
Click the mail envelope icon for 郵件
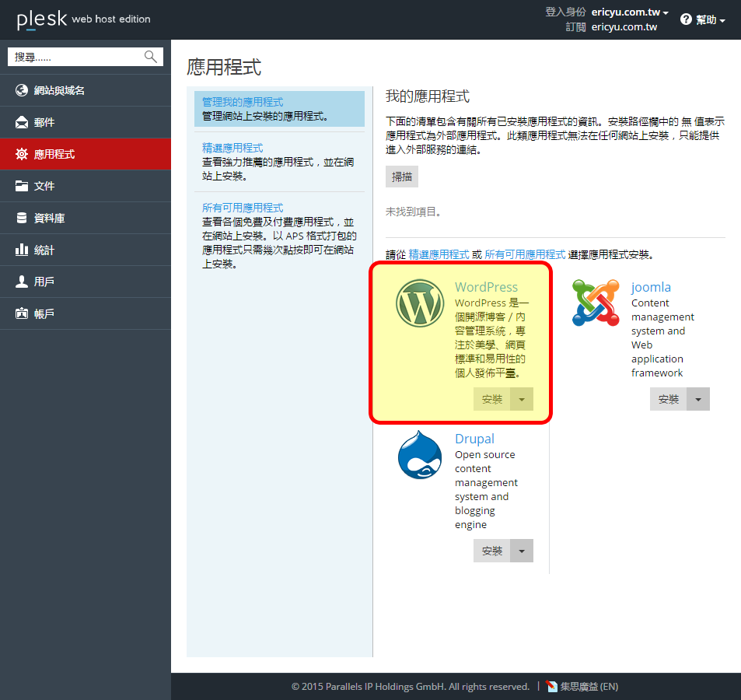[22, 122]
